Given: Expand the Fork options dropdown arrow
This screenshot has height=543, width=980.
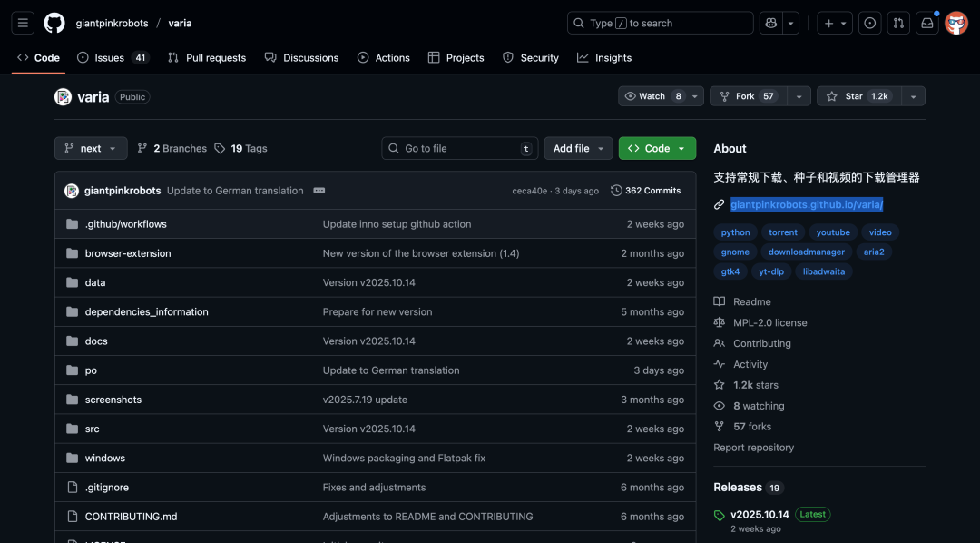Looking at the screenshot, I should tap(799, 96).
